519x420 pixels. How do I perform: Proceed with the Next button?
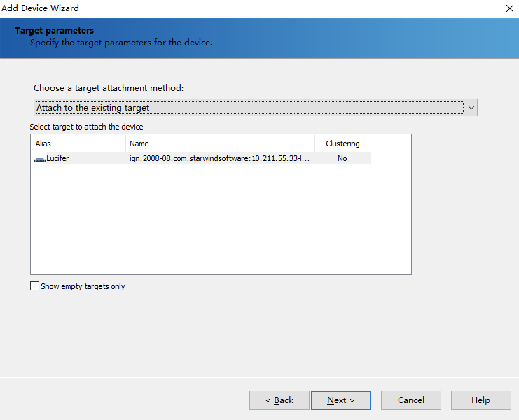(340, 400)
